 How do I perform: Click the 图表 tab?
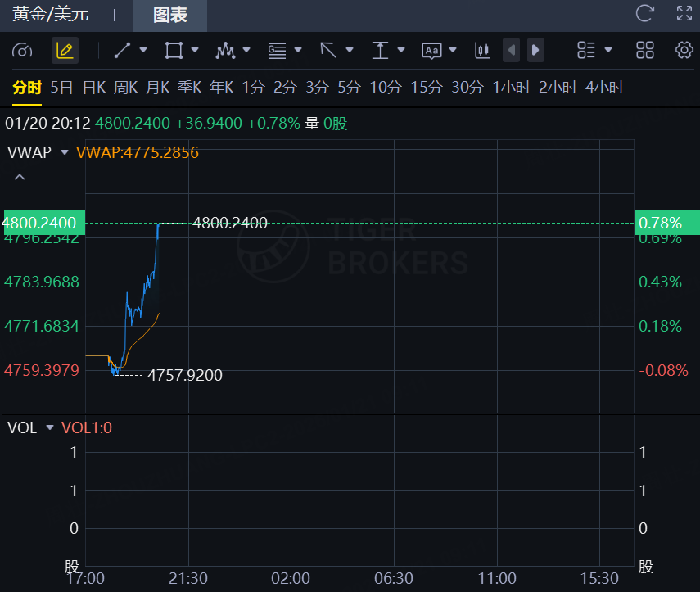170,15
